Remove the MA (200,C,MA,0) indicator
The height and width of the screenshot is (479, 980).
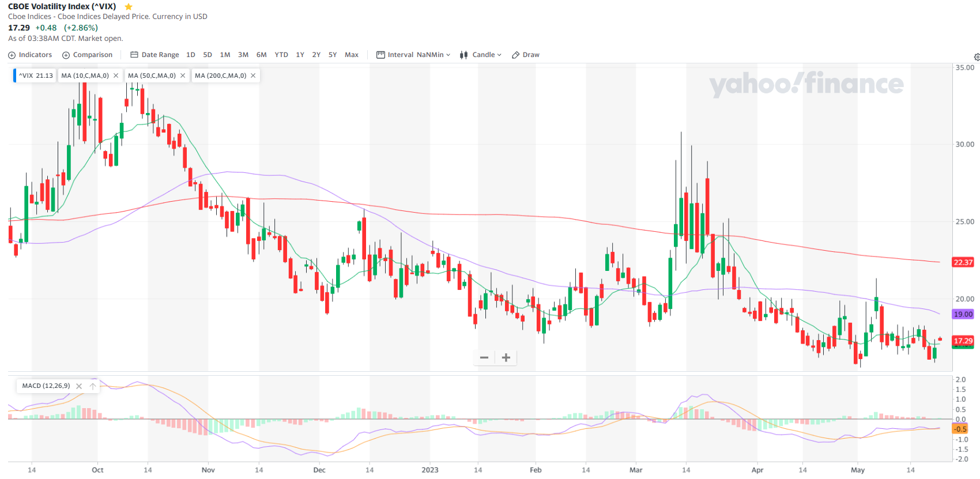tap(253, 76)
